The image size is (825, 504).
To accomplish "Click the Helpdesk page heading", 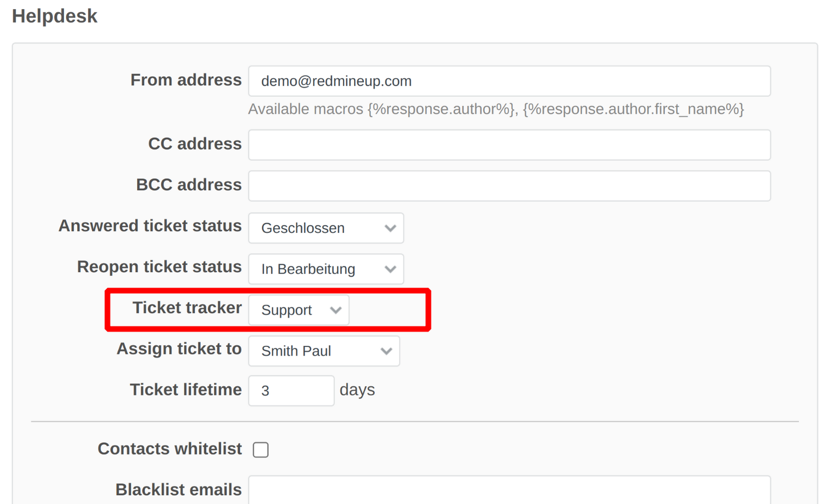I will tap(55, 16).
